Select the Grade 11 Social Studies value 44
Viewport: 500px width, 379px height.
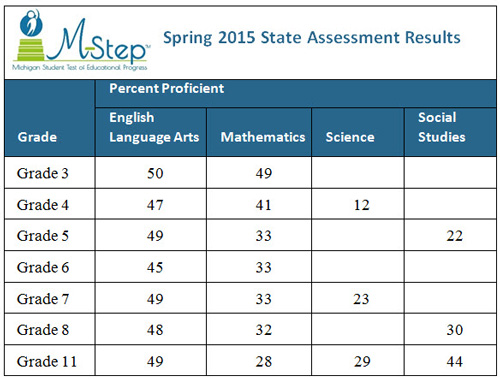point(455,362)
